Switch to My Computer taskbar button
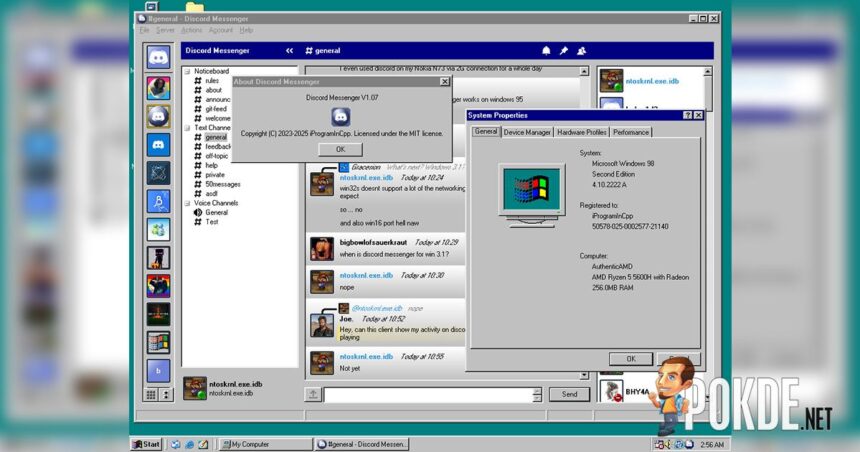Screen dimensions: 860x452 (265, 444)
